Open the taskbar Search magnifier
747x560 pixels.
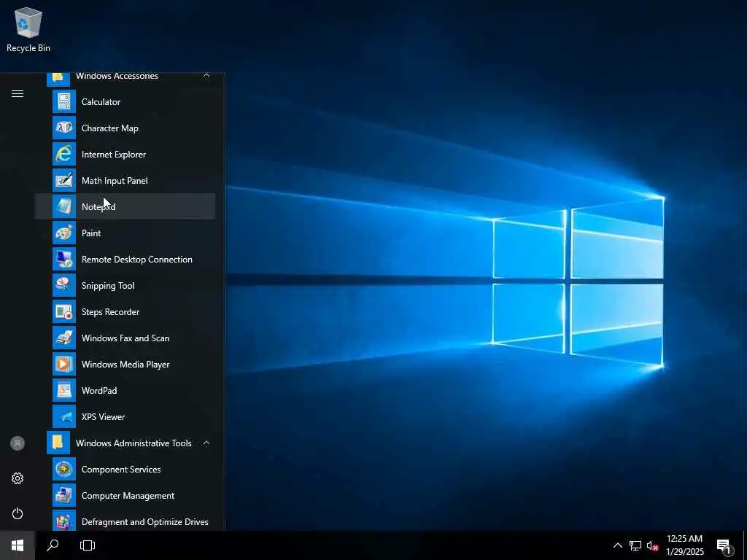(53, 545)
